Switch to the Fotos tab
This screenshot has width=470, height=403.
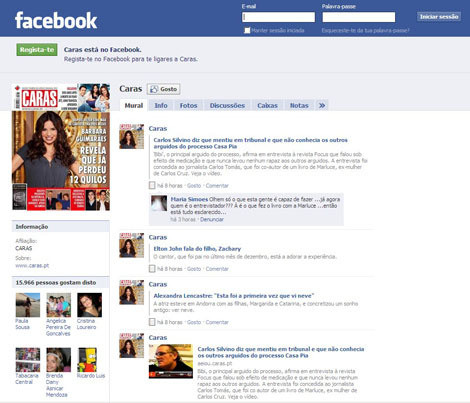point(188,105)
